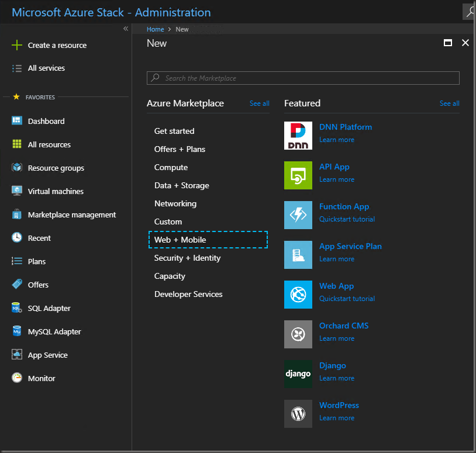
Task: Click the App Service Plan icon
Action: (298, 255)
